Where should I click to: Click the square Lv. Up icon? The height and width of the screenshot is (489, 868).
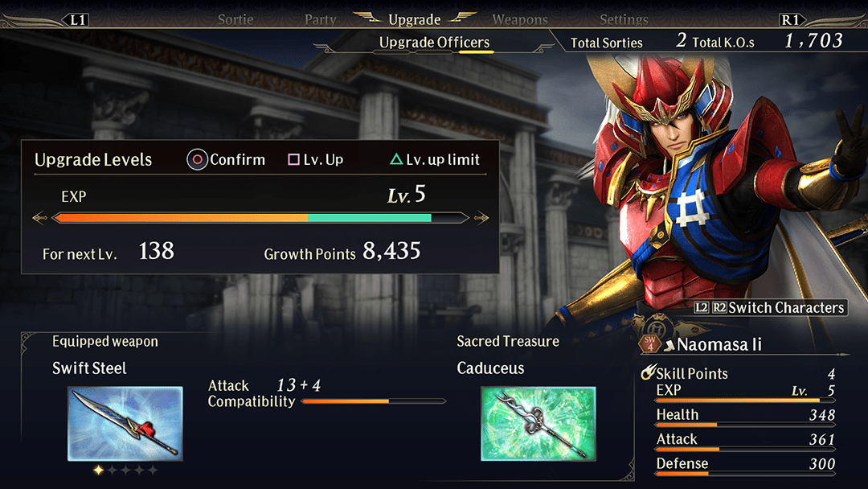click(x=293, y=159)
